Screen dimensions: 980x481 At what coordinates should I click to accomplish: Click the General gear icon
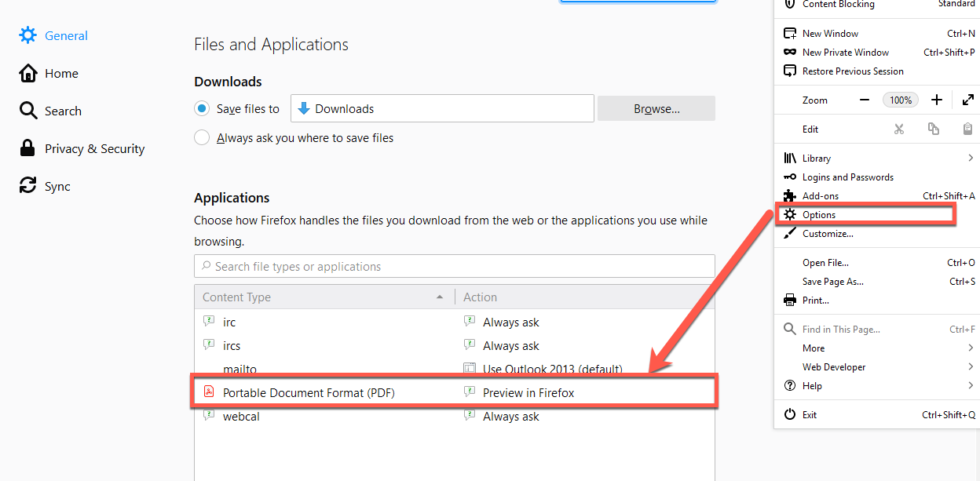click(28, 36)
